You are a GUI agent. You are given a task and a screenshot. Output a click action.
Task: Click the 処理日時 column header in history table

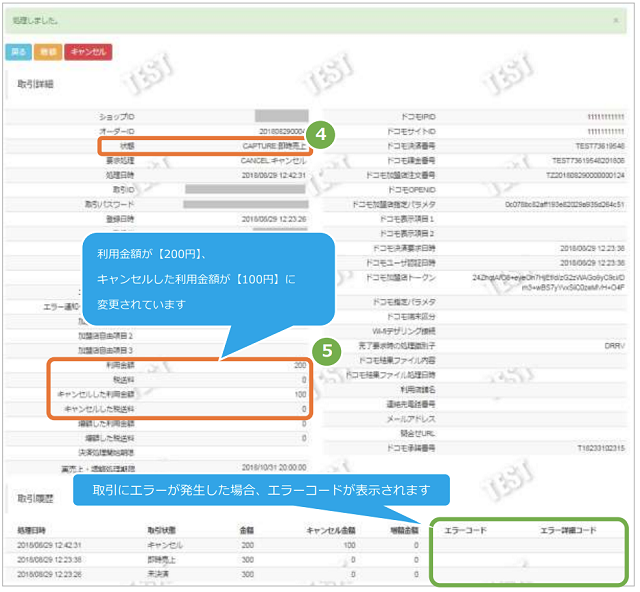coord(35,530)
